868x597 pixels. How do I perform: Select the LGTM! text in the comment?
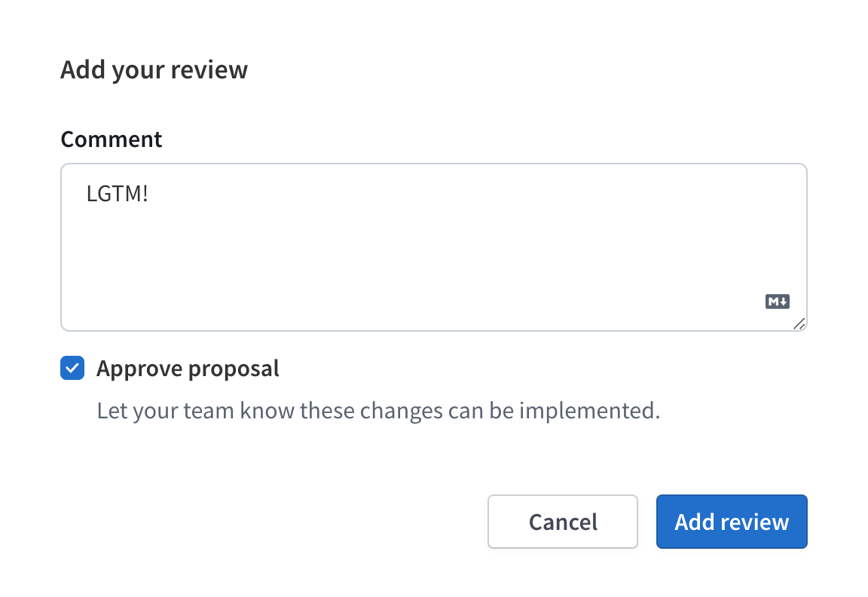pos(118,194)
